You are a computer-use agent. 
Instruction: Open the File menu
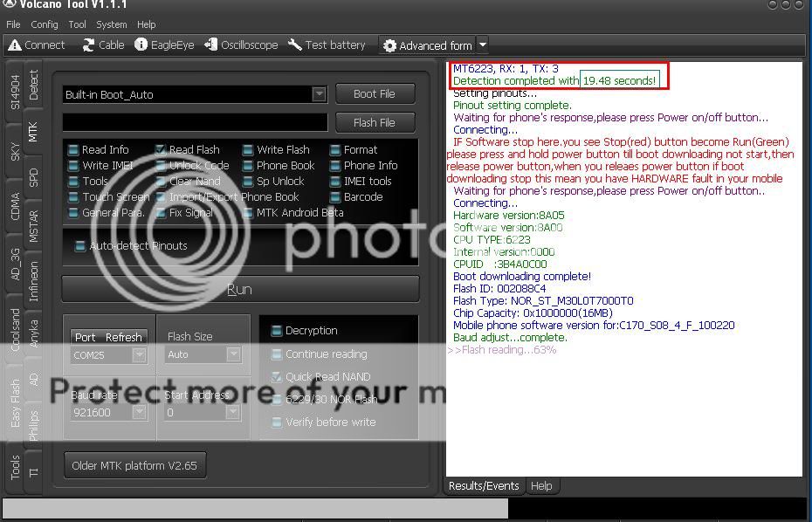(x=13, y=24)
